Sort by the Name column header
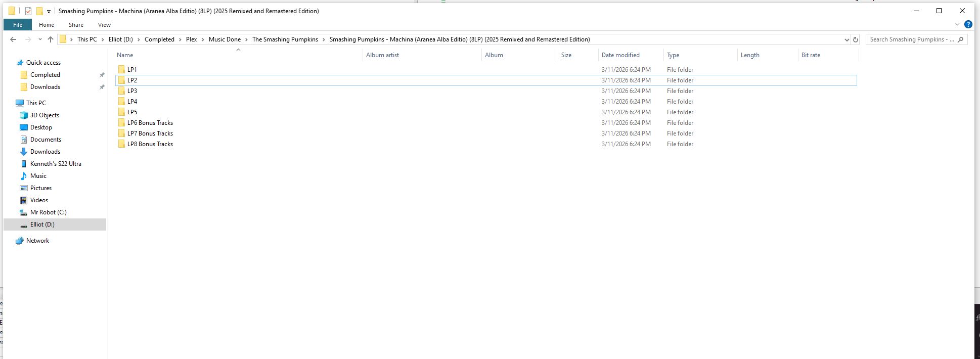Viewport: 980px width, 359px height. [x=125, y=55]
